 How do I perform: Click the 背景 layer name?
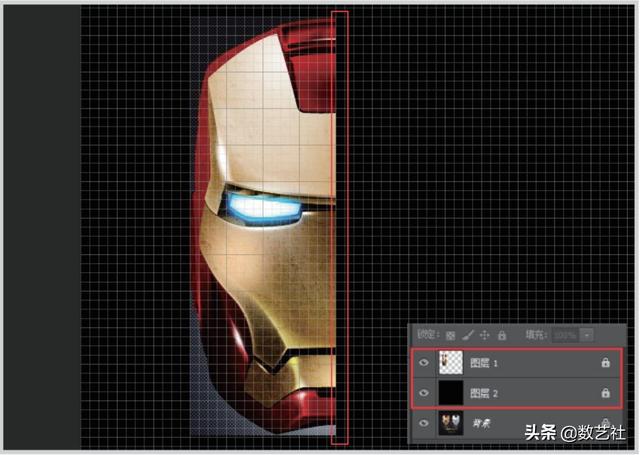(x=481, y=423)
